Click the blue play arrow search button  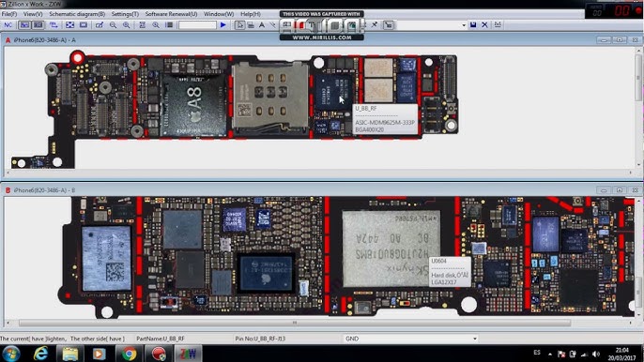point(223,25)
